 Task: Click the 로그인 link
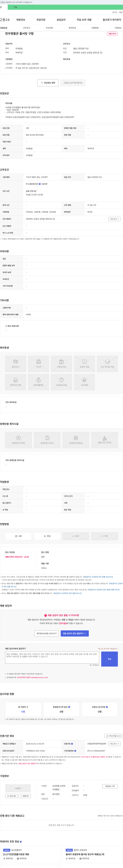coord(115,12)
